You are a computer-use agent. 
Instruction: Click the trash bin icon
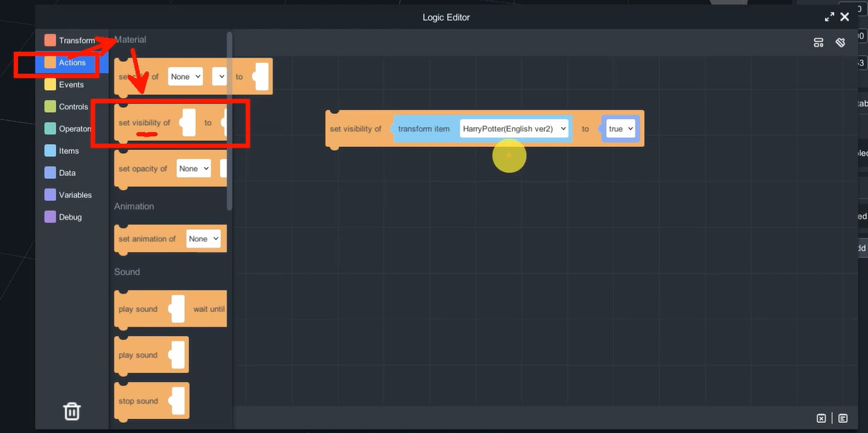[x=72, y=411]
